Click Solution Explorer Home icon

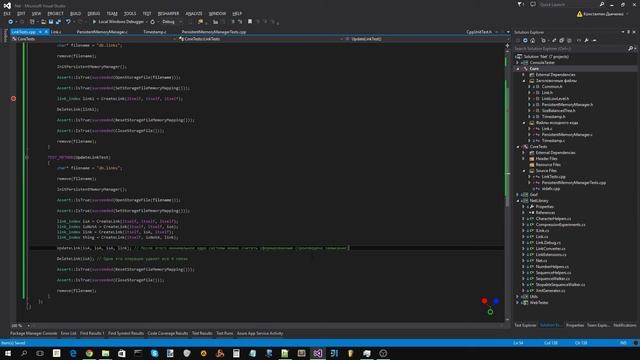point(533,40)
